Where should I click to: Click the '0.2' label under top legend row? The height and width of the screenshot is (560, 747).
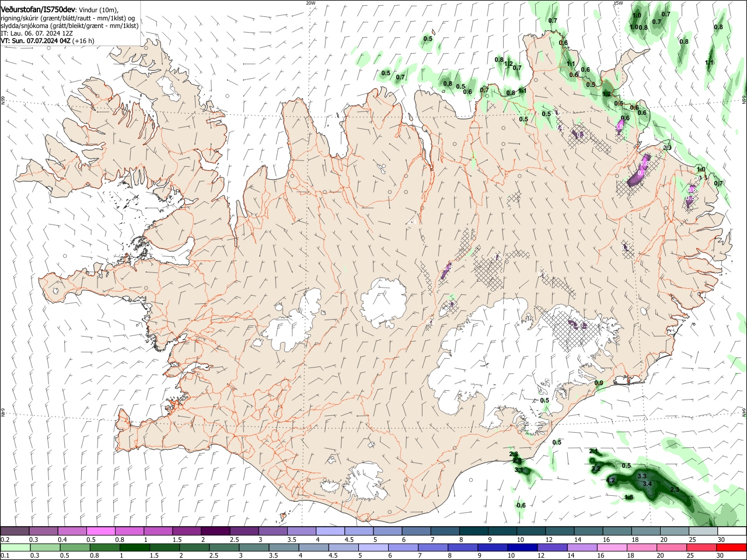tap(5, 540)
